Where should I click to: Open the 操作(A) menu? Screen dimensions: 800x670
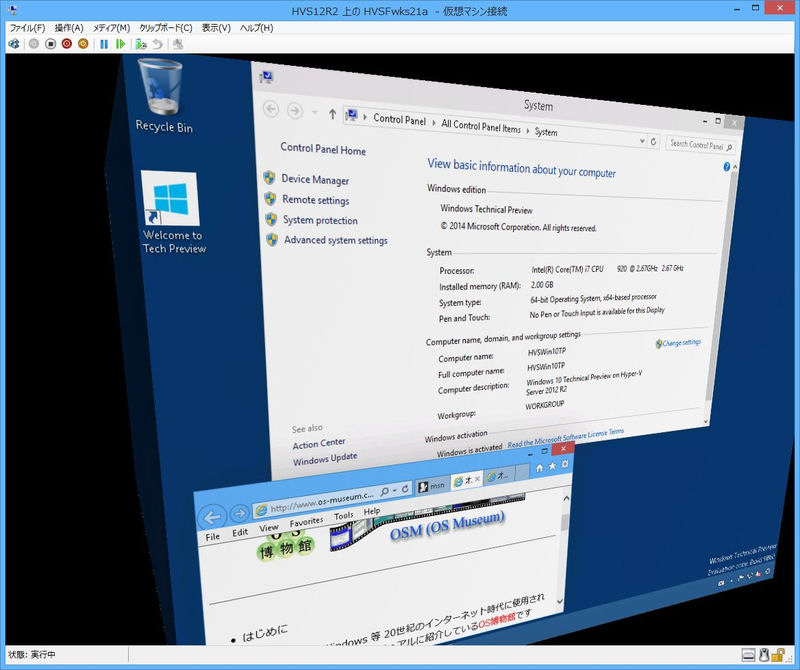69,28
